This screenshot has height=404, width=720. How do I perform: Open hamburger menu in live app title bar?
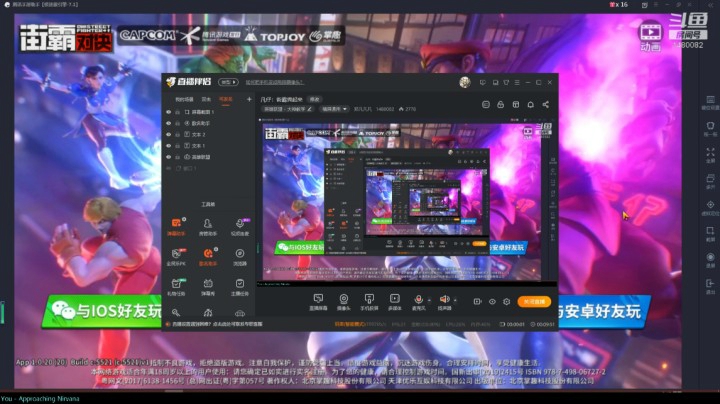click(x=517, y=83)
